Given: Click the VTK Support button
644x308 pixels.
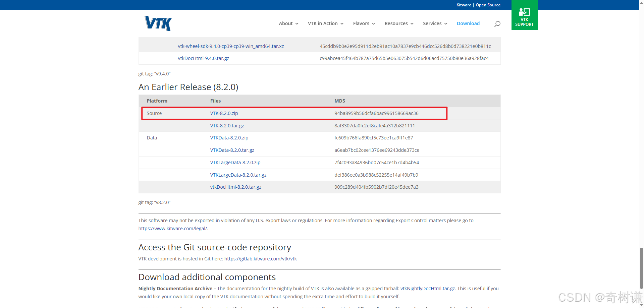Looking at the screenshot, I should pyautogui.click(x=524, y=15).
